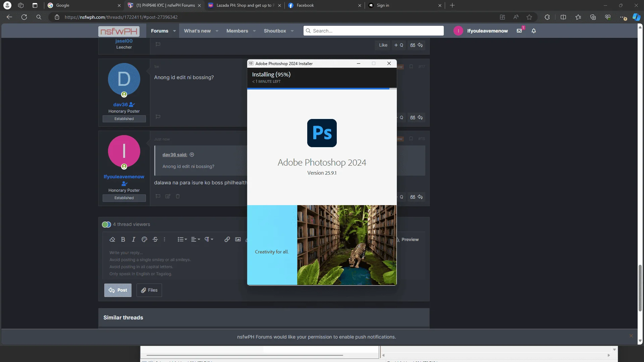Edit your own post with the pencil icon
Viewport: 644px width, 362px height.
[x=168, y=196]
